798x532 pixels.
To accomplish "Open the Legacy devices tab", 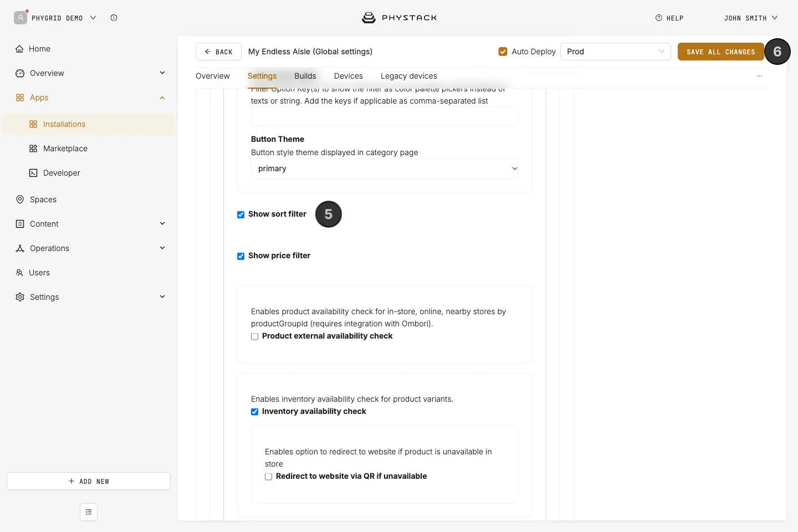I will (409, 76).
